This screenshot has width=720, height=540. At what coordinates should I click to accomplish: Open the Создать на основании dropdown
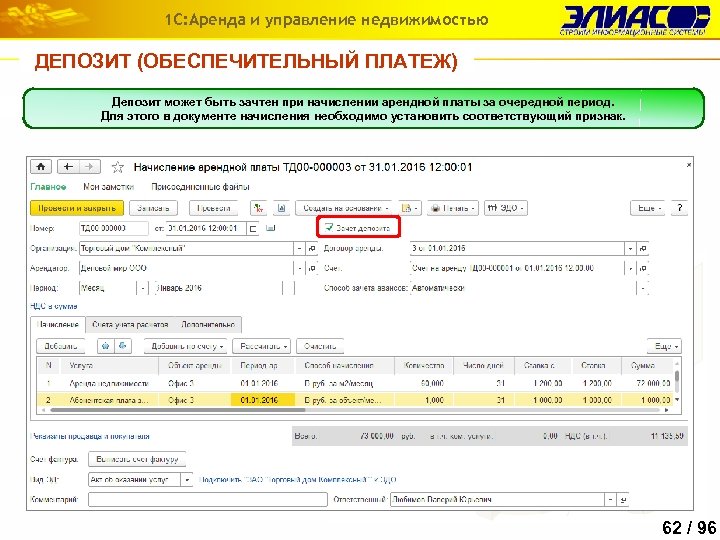[x=346, y=208]
